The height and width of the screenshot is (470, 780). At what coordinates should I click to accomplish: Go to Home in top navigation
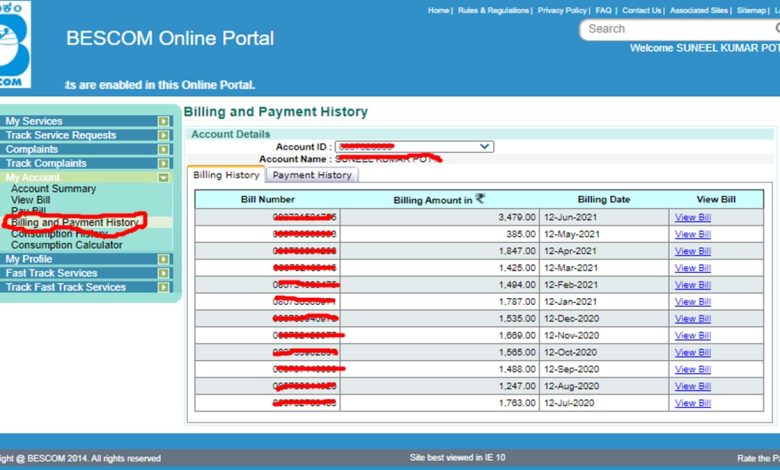click(438, 10)
